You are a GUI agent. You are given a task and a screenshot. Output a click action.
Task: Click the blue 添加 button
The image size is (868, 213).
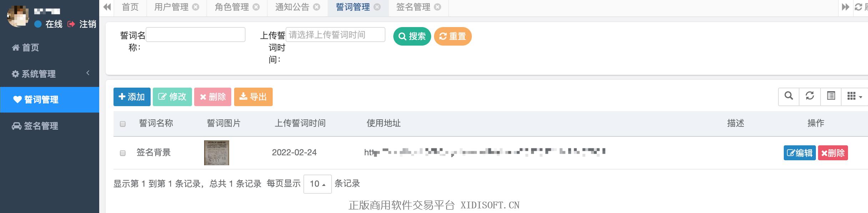click(132, 97)
